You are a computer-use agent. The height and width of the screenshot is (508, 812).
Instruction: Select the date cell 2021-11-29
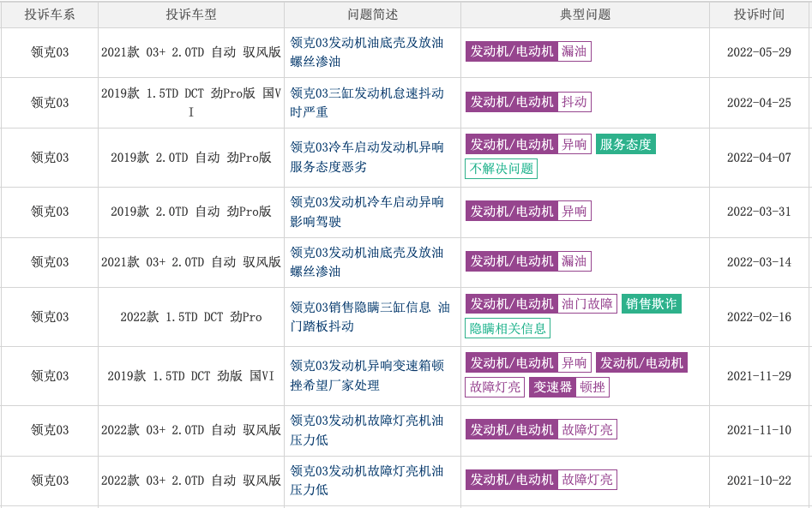pos(759,376)
